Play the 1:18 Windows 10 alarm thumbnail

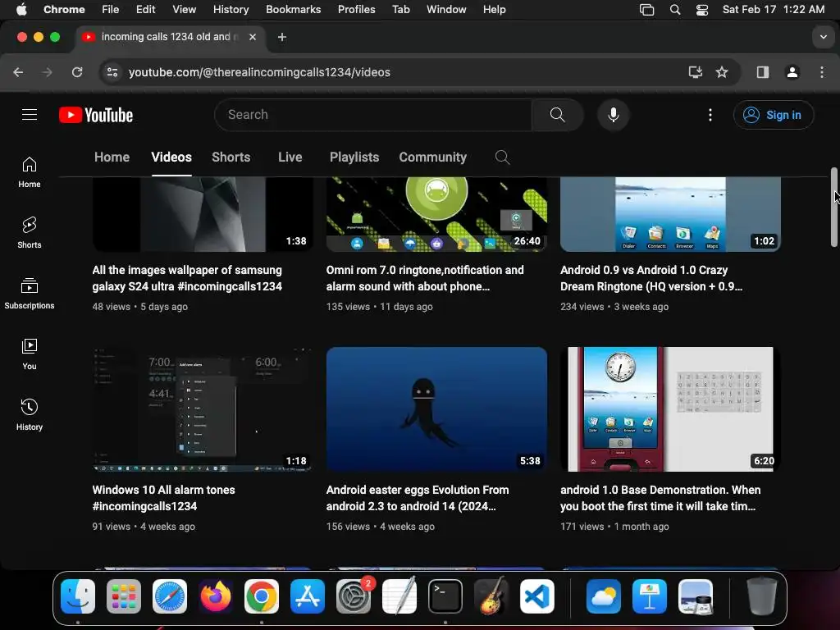(203, 409)
